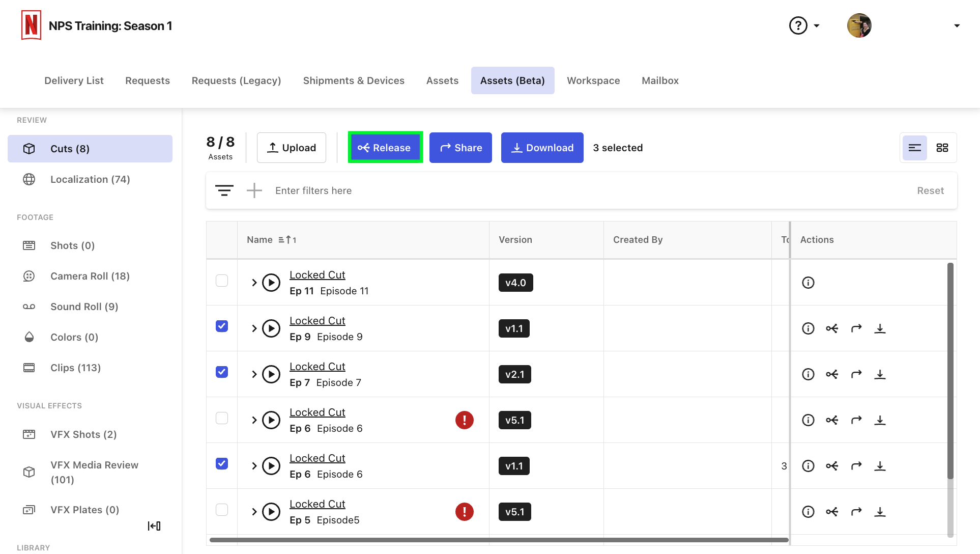This screenshot has width=980, height=554.
Task: Open the account dropdown arrow
Action: (957, 25)
